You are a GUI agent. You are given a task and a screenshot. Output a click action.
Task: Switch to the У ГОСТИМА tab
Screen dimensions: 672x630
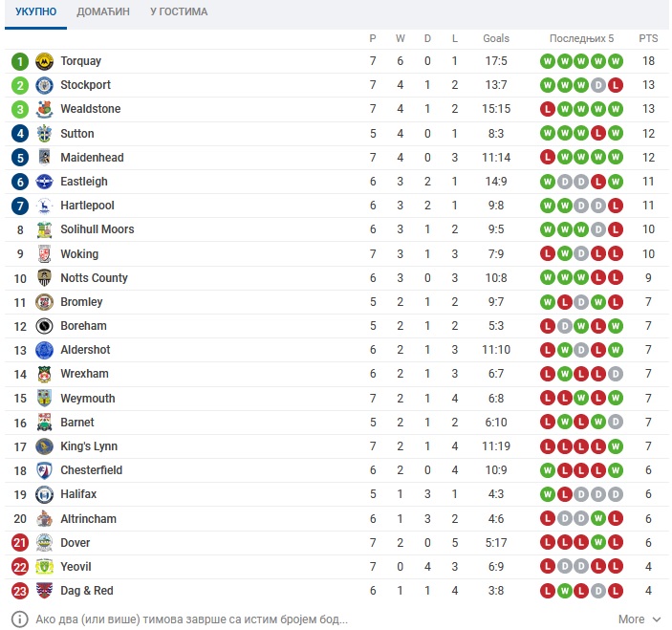(179, 11)
